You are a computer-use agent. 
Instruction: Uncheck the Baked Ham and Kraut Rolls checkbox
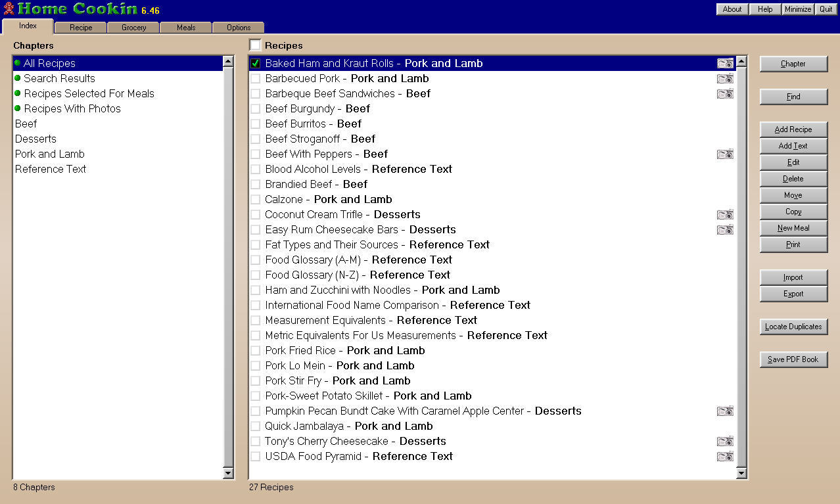[256, 64]
